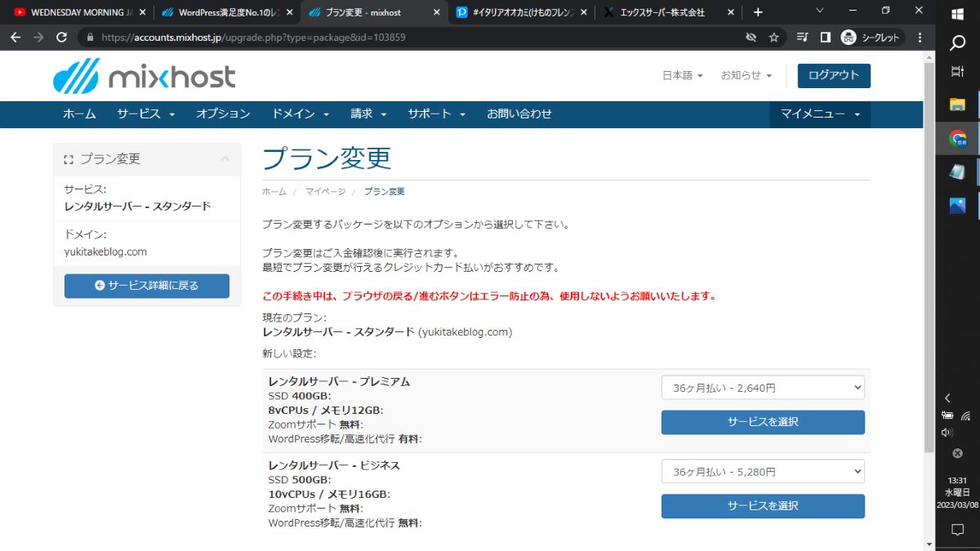
Task: Expand the サービス navigation menu
Action: coord(145,114)
